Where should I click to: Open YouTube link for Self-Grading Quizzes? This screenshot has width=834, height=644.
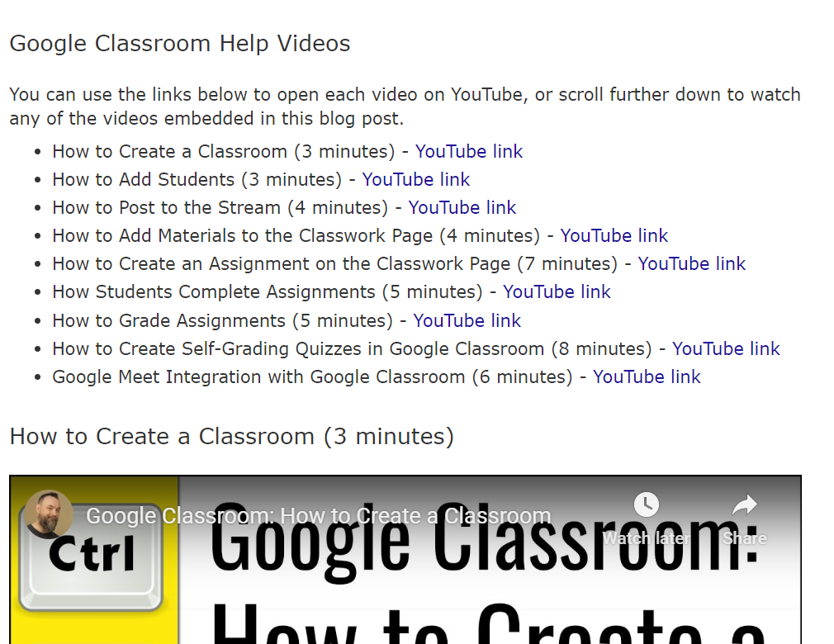[x=726, y=349]
